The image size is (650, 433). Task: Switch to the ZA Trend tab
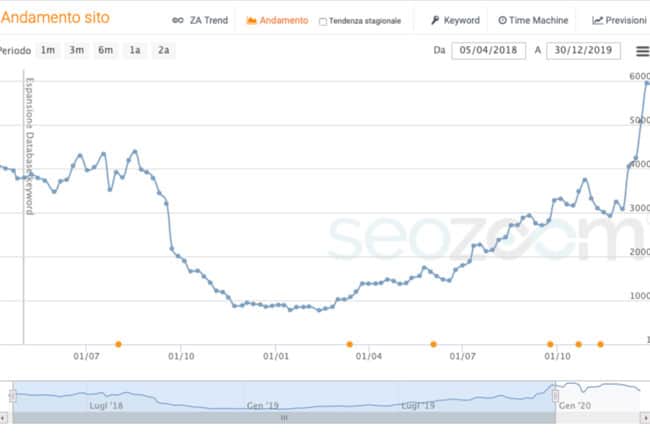(x=202, y=20)
